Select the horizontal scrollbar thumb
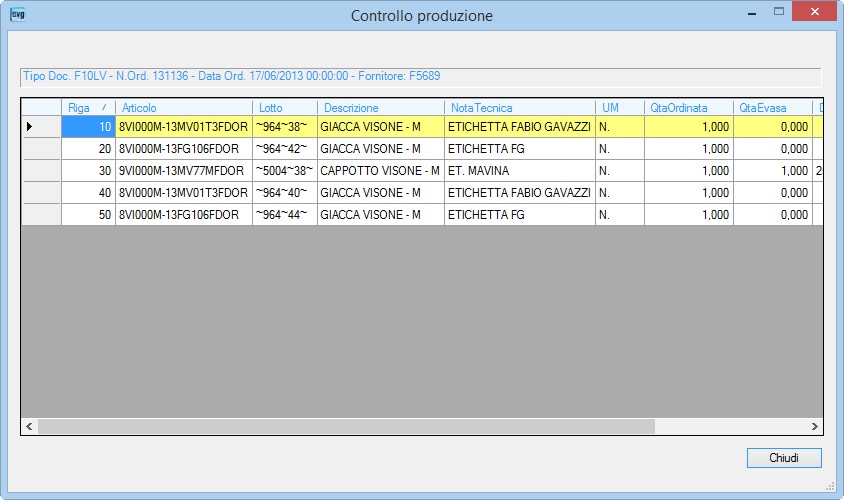Viewport: 844px width, 500px height. pos(346,426)
